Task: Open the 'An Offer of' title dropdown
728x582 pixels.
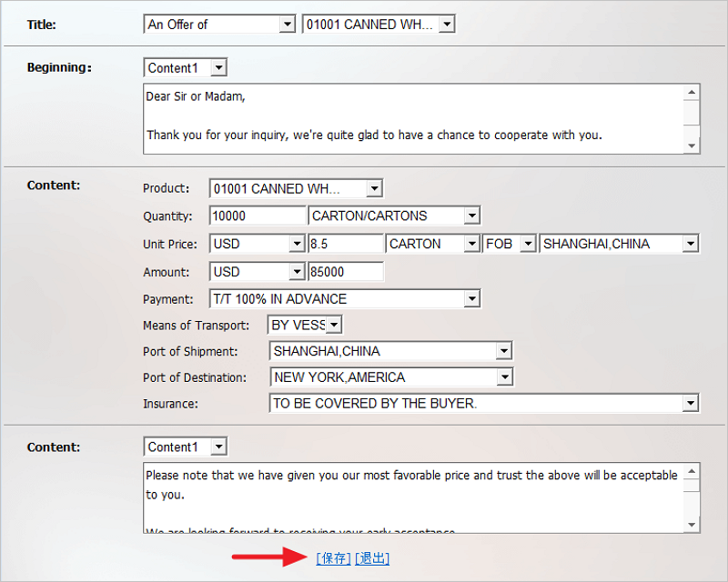Action: click(x=221, y=25)
